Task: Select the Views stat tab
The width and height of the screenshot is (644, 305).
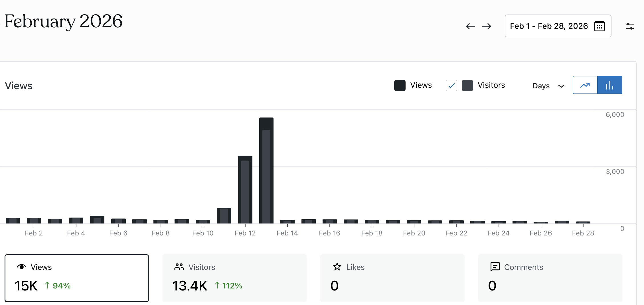Action: [x=77, y=278]
